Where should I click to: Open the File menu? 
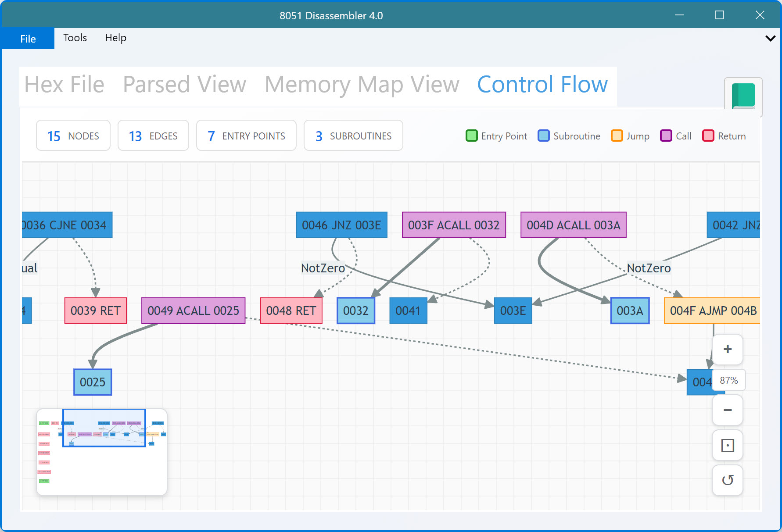(x=28, y=39)
